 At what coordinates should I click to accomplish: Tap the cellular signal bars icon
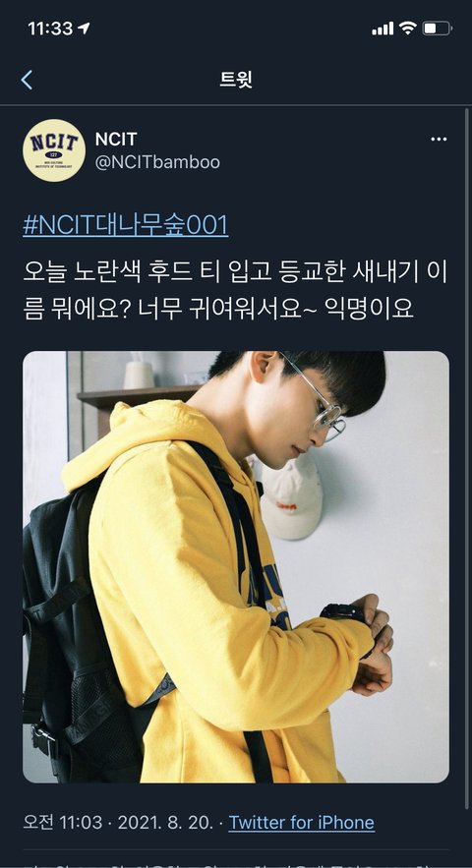tap(383, 29)
